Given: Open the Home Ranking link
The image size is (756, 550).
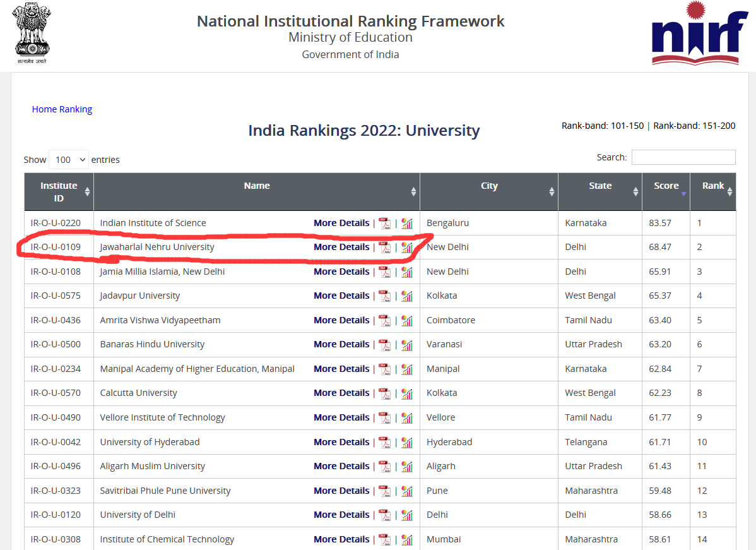Looking at the screenshot, I should (62, 109).
